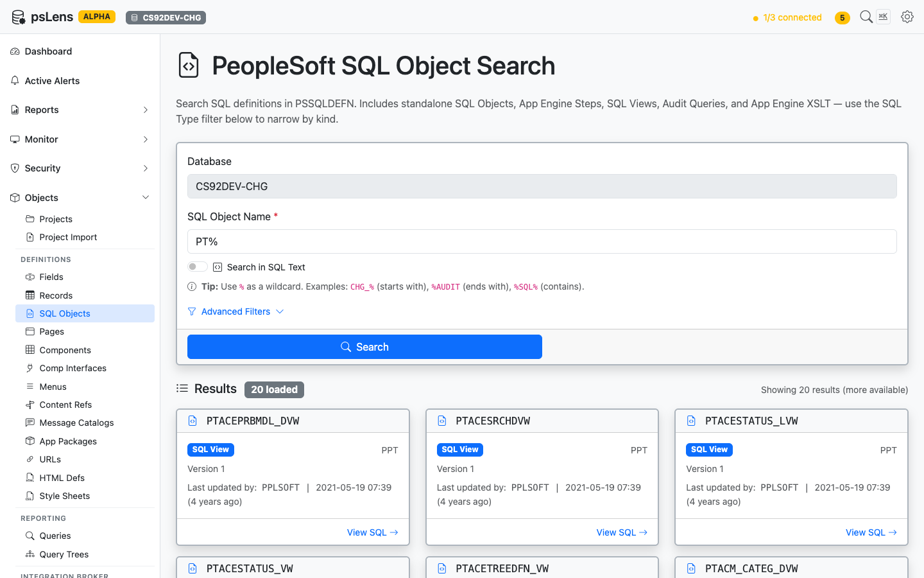The width and height of the screenshot is (924, 578).
Task: Click the Fields icon in Definitions
Action: point(30,277)
